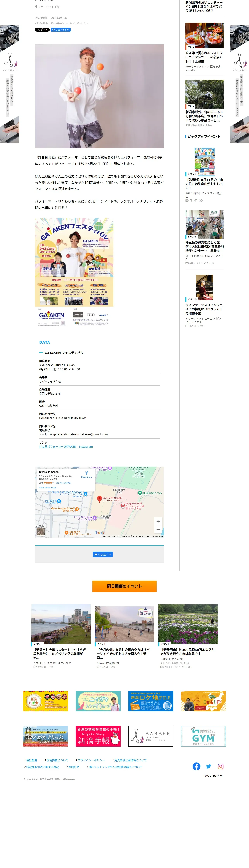Open the Tsubame-Sanjo fair event thumbnail

(204, 224)
